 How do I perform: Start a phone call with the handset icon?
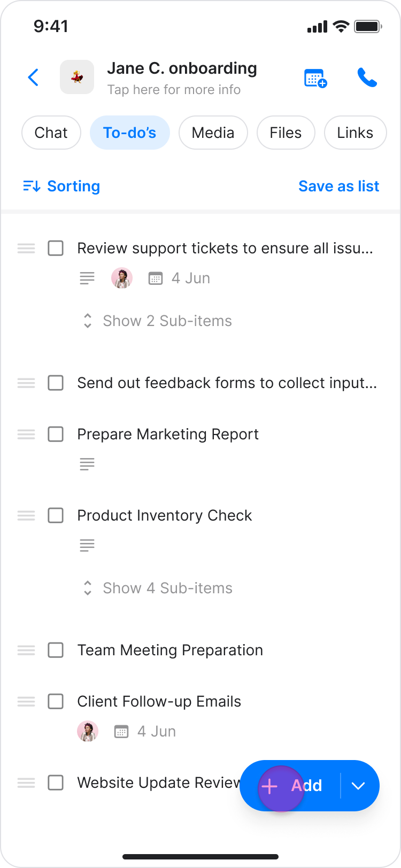coord(367,78)
